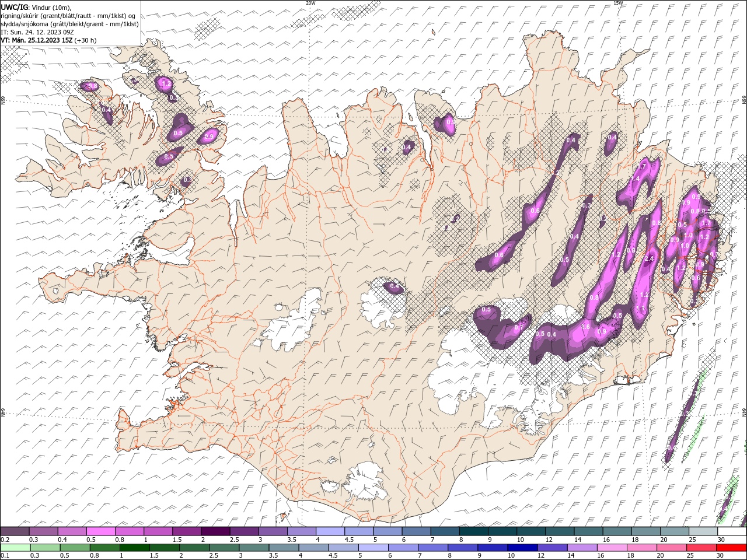747x560 pixels.
Task: Click the '4.5' label in the upper legend row
Action: pyautogui.click(x=350, y=540)
